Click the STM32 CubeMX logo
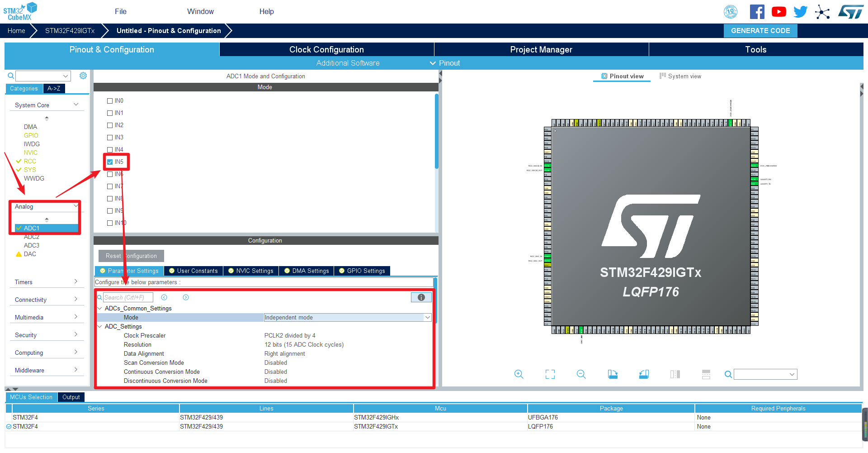Viewport: 868px width, 453px height. pyautogui.click(x=20, y=11)
